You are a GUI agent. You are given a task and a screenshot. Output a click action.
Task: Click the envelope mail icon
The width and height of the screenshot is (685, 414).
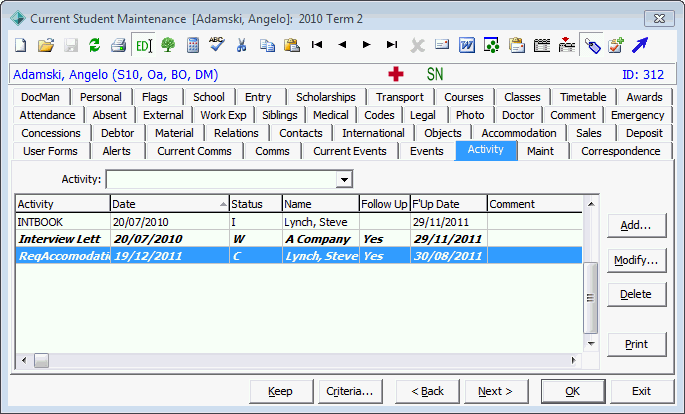click(x=442, y=45)
